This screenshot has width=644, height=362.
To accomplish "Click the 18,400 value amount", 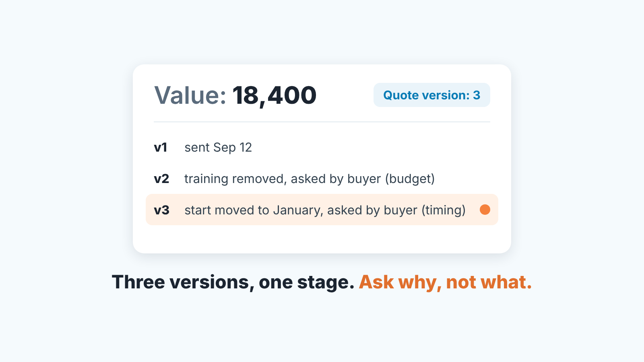I will pos(275,96).
